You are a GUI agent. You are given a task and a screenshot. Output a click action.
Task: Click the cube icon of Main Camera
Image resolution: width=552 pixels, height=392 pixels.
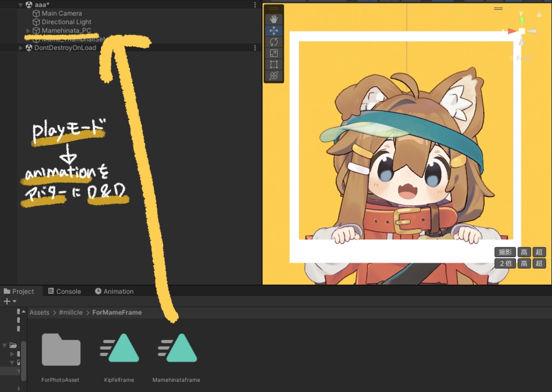click(x=36, y=13)
